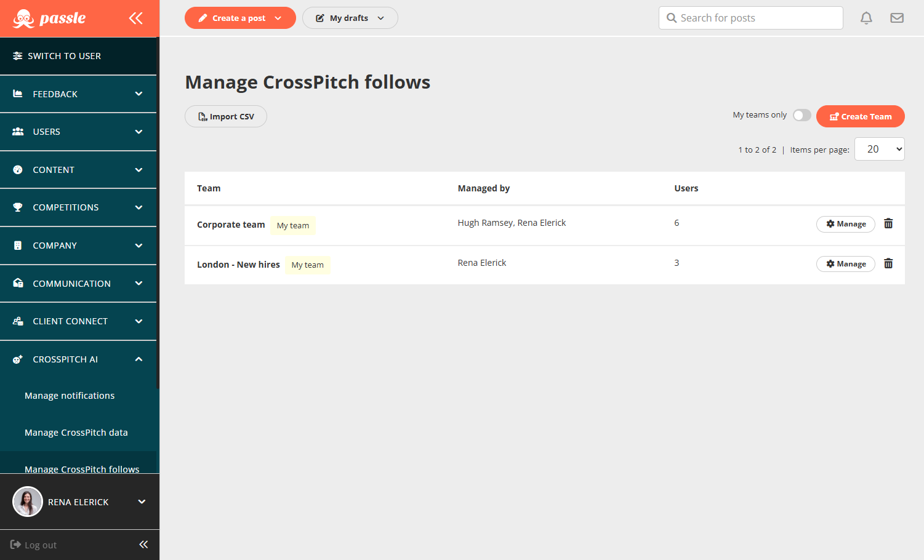Toggle the My teams only switch
Image resolution: width=924 pixels, height=560 pixels.
pyautogui.click(x=802, y=115)
